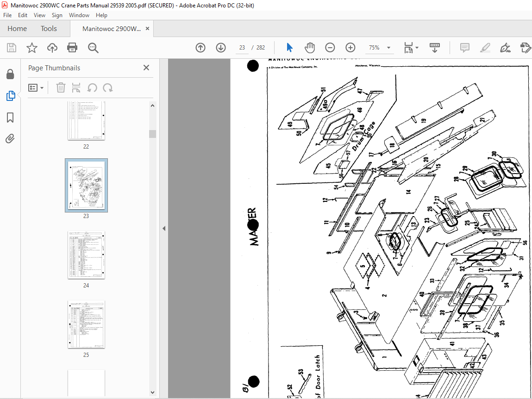Switch to the Tools tab

(x=49, y=29)
